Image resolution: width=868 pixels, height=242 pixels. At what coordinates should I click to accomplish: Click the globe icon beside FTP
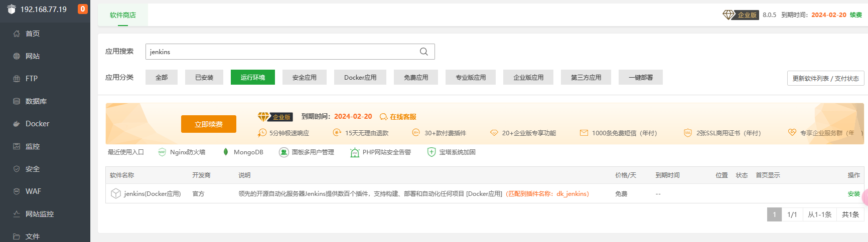click(x=17, y=79)
